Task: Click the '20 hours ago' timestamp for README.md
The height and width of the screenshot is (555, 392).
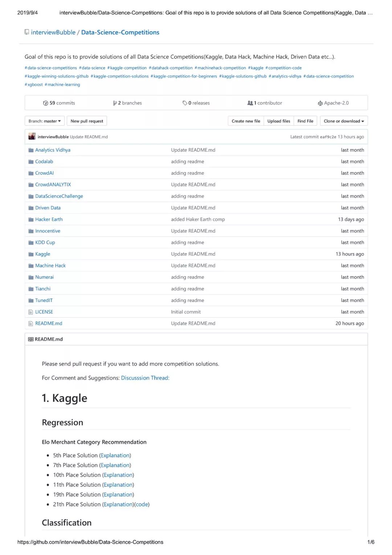Action: tap(350, 323)
